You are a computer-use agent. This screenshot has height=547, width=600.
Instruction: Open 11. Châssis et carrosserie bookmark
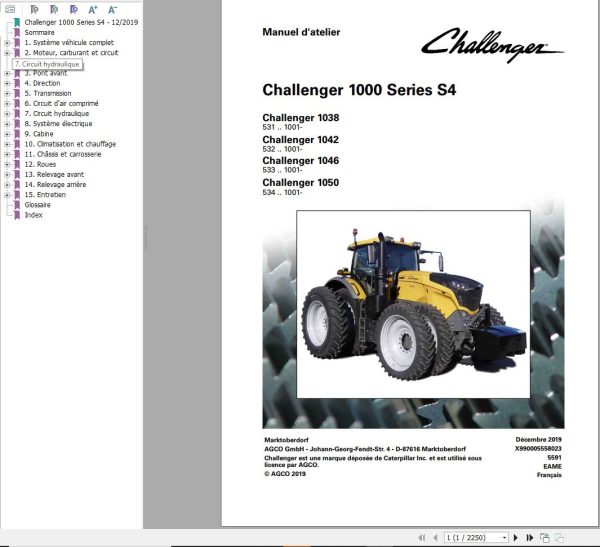[x=63, y=154]
